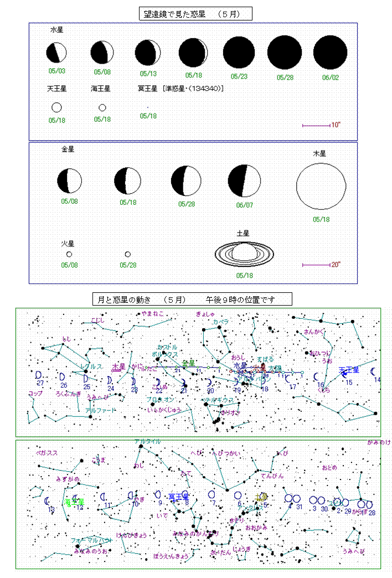Click the 火星 label in the telescope panel
392x578 pixels.
click(x=68, y=244)
